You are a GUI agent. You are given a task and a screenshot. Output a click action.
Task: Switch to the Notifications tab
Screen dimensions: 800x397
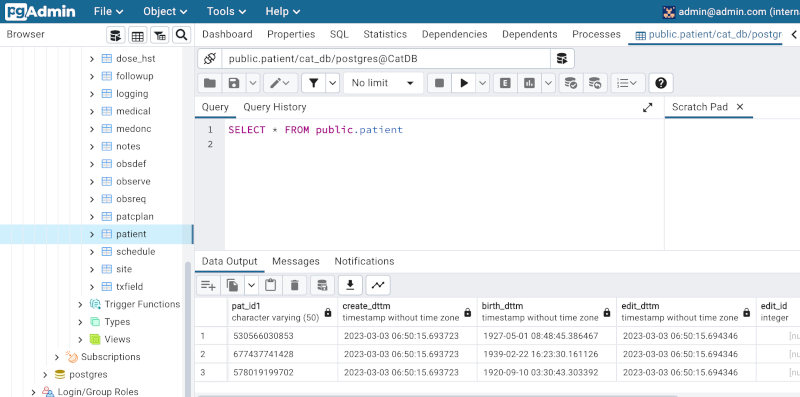point(364,261)
